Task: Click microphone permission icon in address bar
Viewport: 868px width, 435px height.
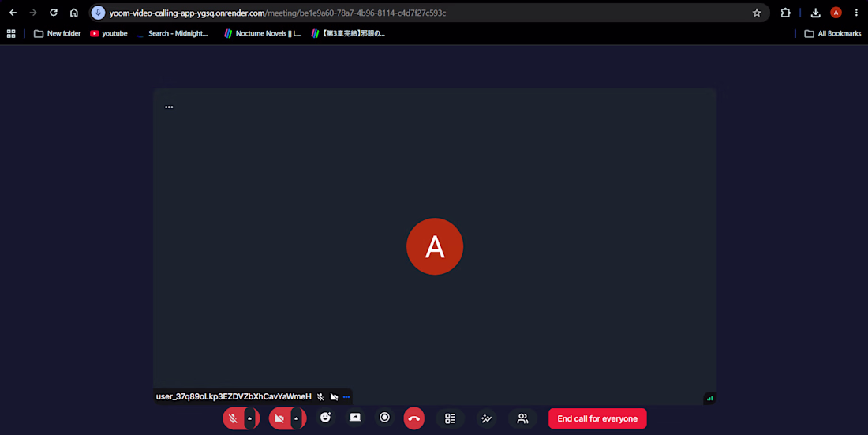Action: 98,13
